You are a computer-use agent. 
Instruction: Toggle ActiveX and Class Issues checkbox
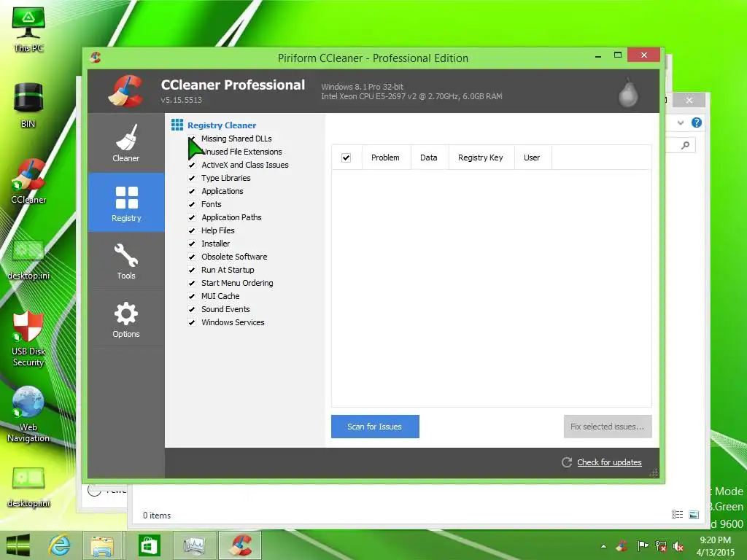coord(192,165)
